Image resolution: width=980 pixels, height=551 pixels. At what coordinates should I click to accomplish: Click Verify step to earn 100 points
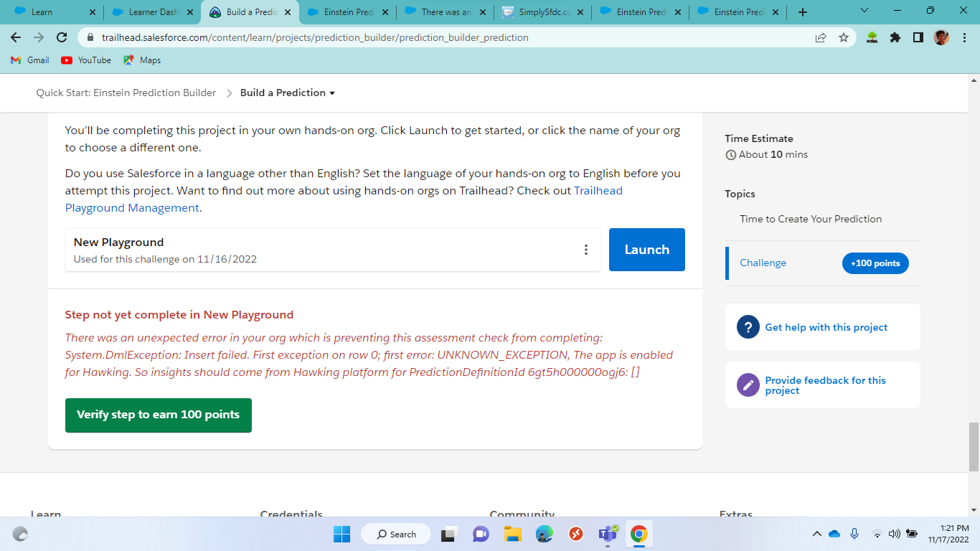point(159,415)
